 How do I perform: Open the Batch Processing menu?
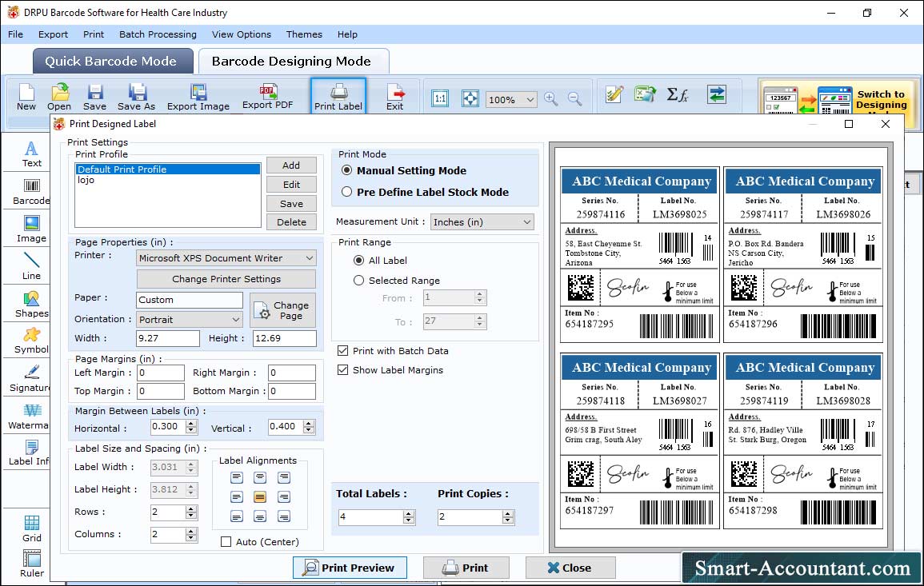(x=158, y=34)
